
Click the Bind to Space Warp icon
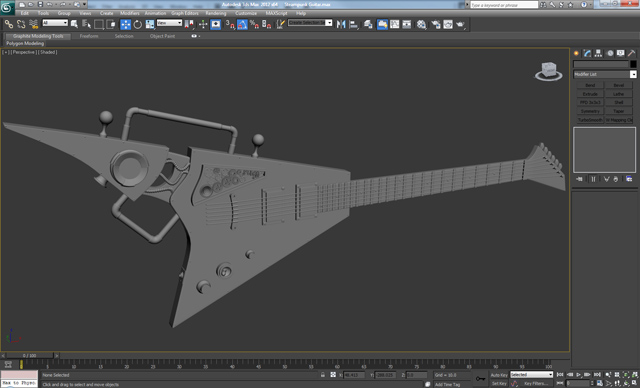coord(33,24)
